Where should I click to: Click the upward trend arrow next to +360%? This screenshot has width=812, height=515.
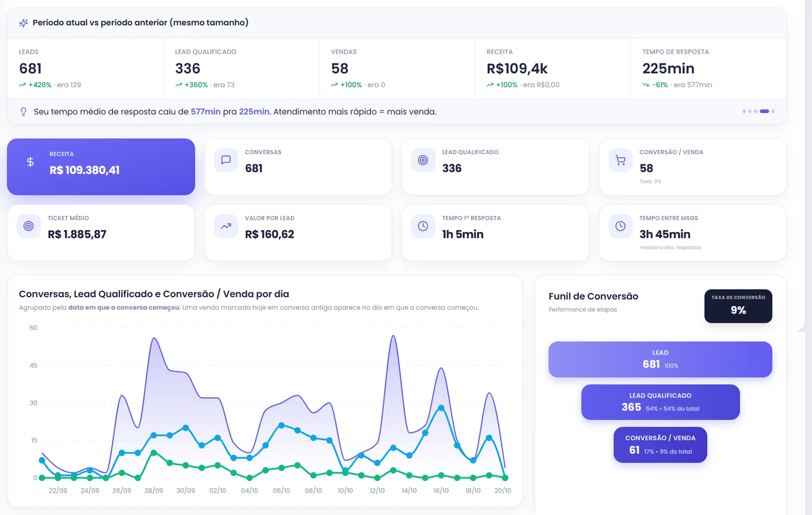(179, 85)
